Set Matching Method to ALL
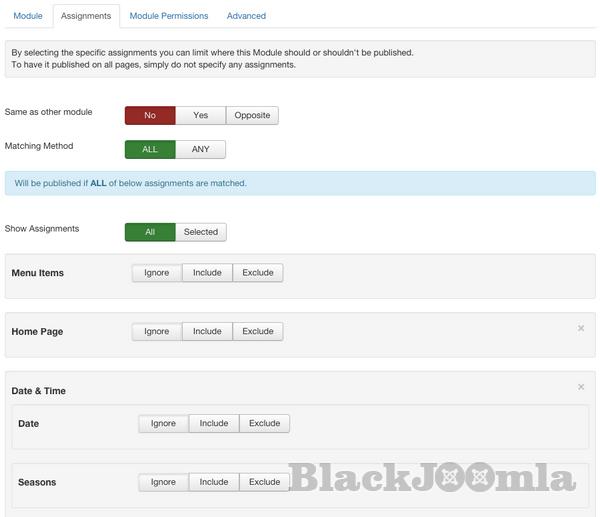Image resolution: width=600 pixels, height=517 pixels. (x=150, y=149)
